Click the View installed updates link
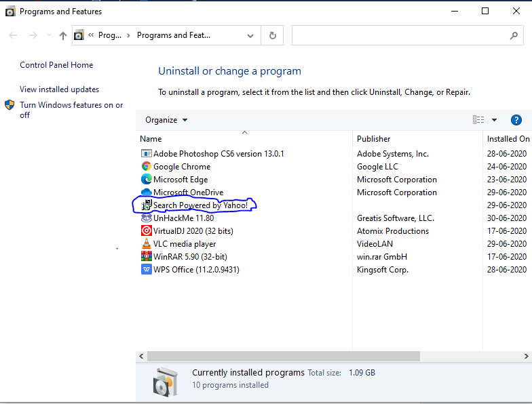 59,89
